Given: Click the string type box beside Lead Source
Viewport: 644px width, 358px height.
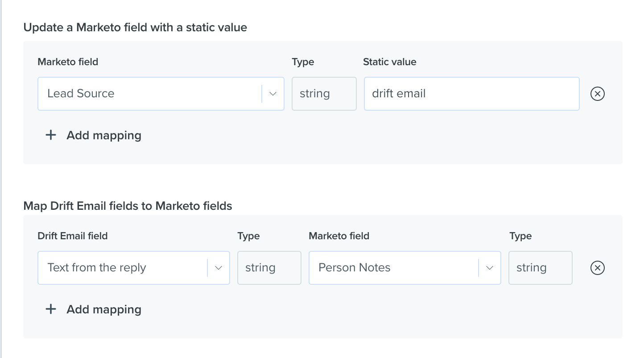Looking at the screenshot, I should (324, 94).
